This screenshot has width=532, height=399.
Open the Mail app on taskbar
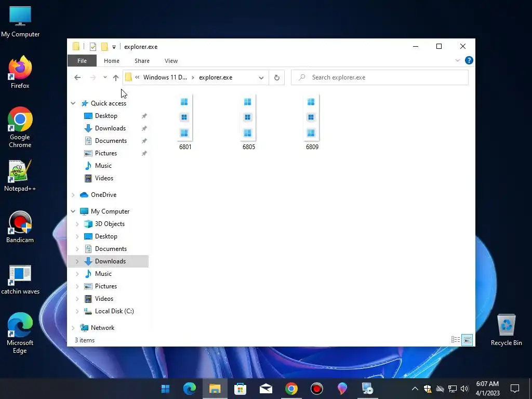(266, 389)
